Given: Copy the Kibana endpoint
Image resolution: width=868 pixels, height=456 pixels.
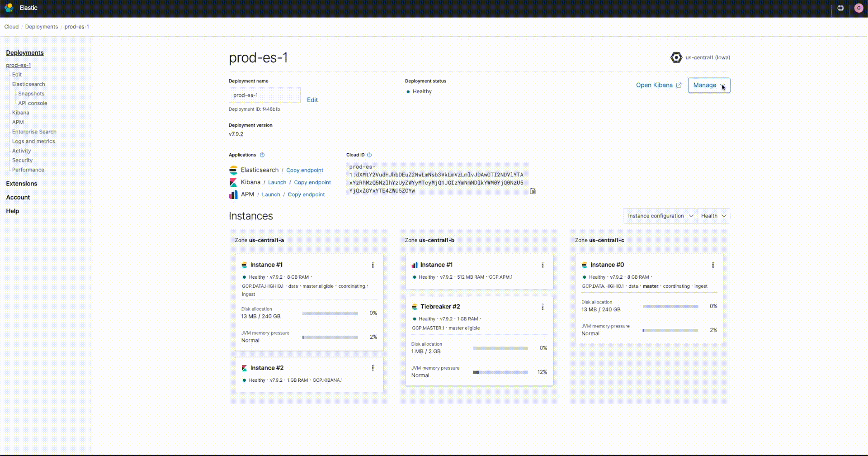Looking at the screenshot, I should click(312, 182).
